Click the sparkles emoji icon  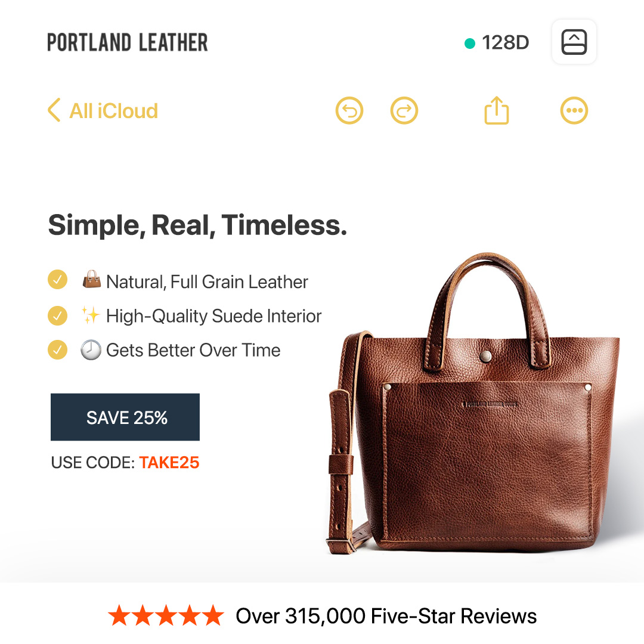91,315
